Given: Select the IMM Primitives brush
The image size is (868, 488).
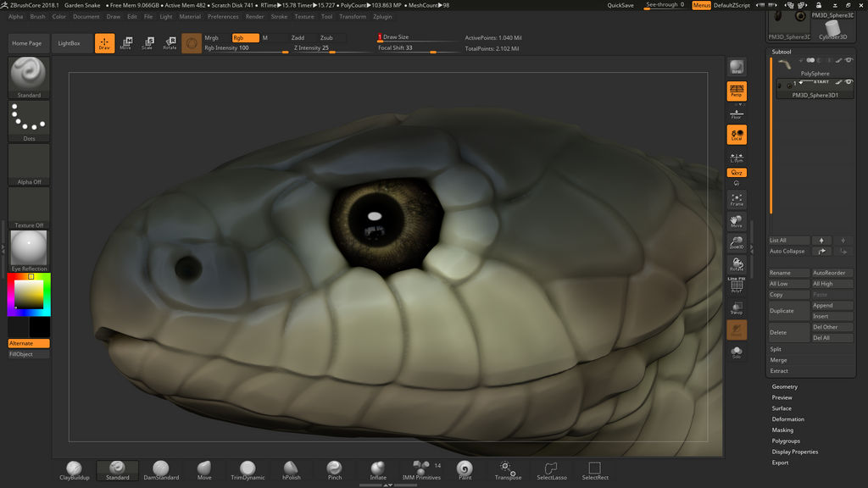Looking at the screenshot, I should [421, 470].
